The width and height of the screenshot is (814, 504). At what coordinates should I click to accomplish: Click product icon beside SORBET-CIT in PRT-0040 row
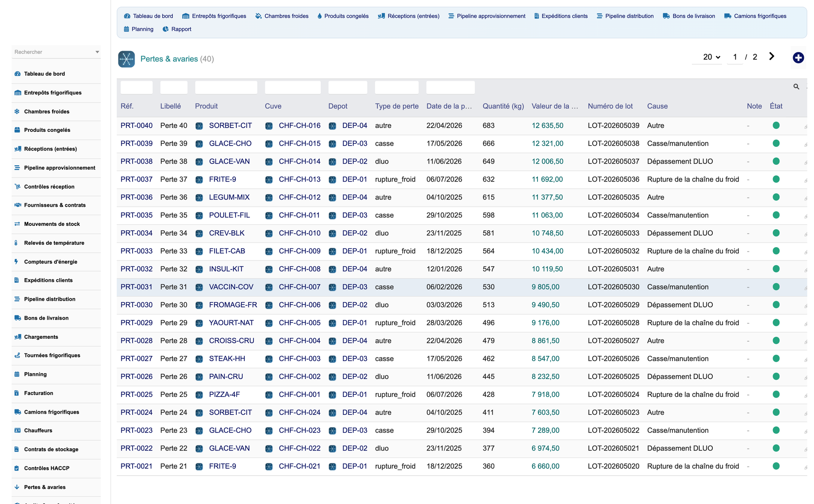coord(200,126)
